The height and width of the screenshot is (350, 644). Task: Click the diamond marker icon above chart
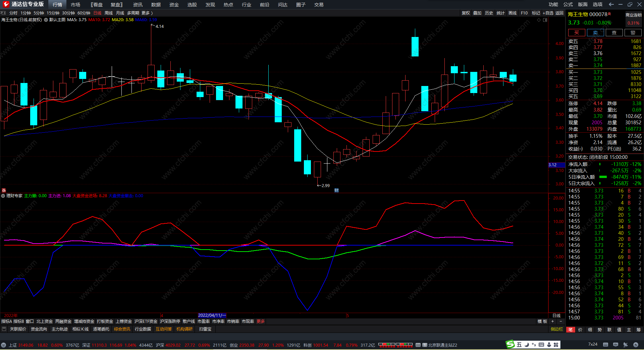pos(539,20)
